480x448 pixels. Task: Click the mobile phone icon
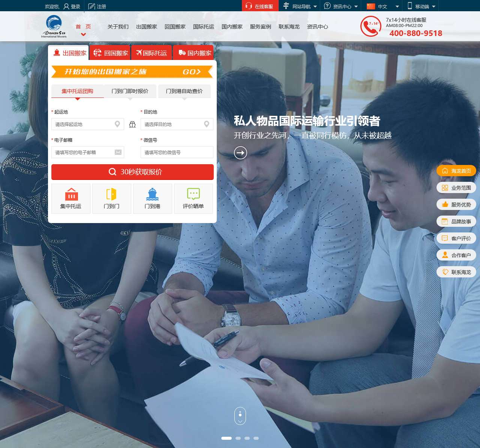[x=410, y=6]
